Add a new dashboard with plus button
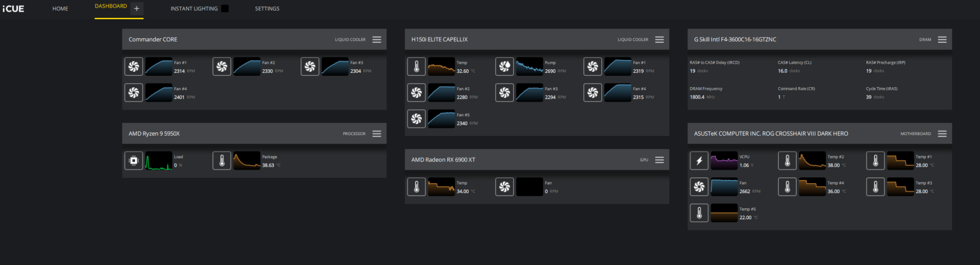Screen dimensions: 980x265 (136, 9)
